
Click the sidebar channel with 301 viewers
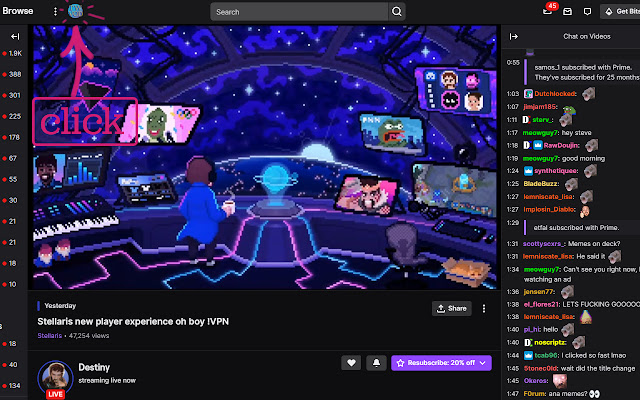13,95
